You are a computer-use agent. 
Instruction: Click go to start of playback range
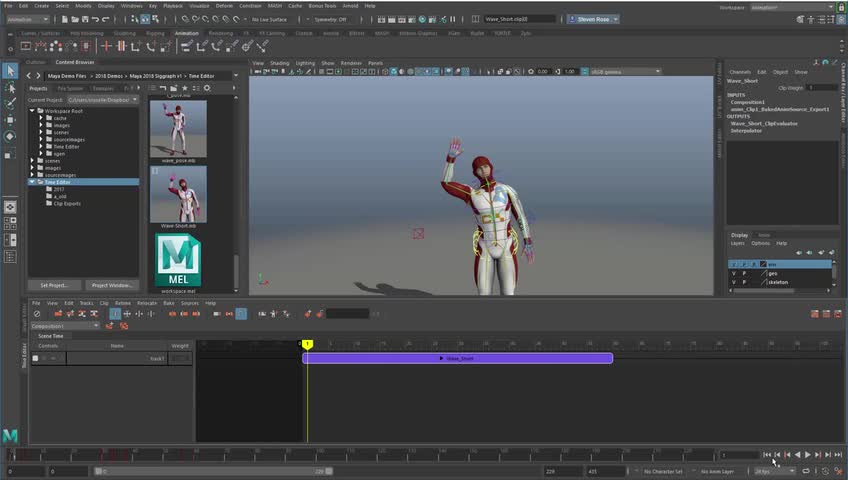767,455
